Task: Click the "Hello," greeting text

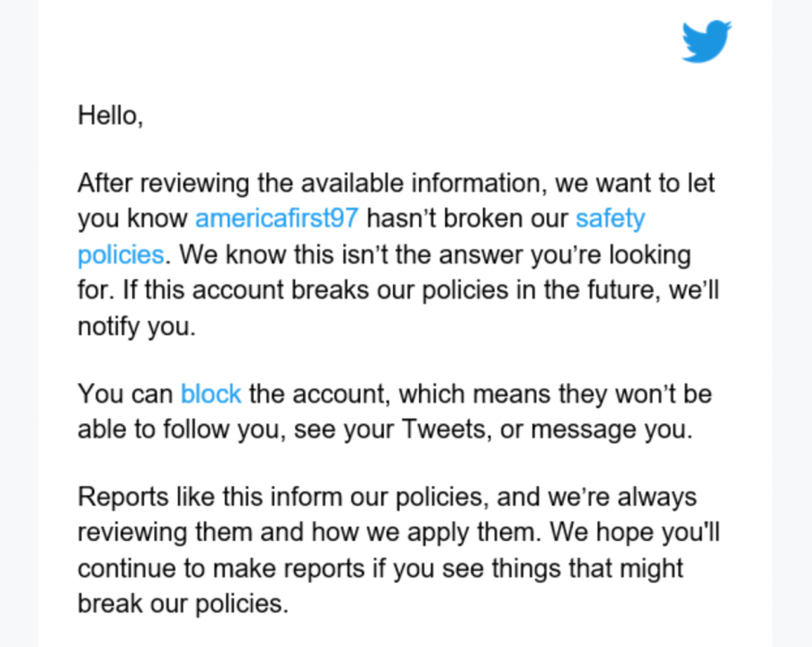Action: pyautogui.click(x=110, y=115)
